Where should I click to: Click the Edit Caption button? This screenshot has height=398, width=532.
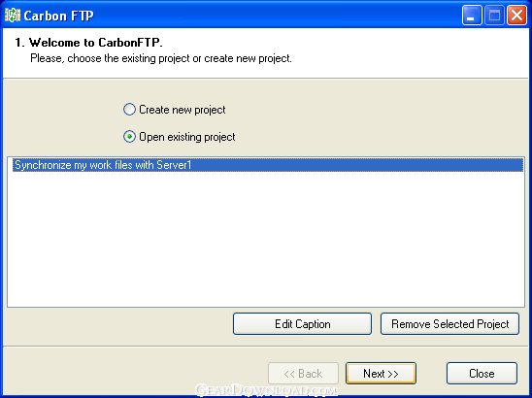(302, 324)
